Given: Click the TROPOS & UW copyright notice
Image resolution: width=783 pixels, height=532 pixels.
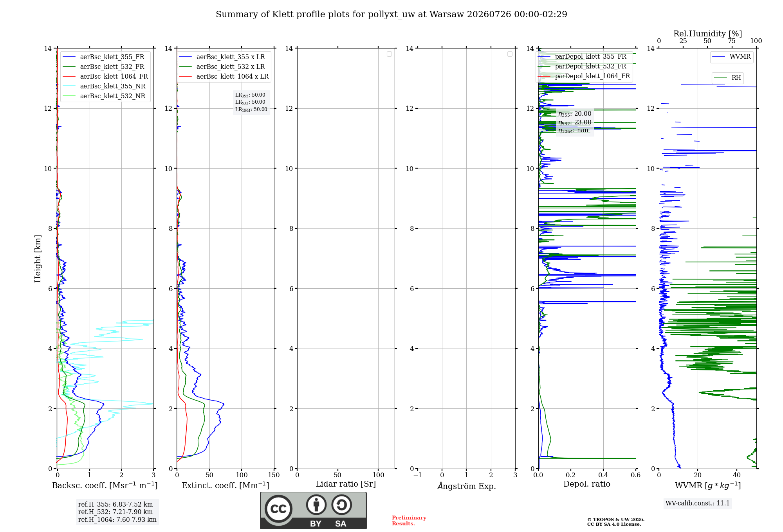Looking at the screenshot, I should point(615,522).
